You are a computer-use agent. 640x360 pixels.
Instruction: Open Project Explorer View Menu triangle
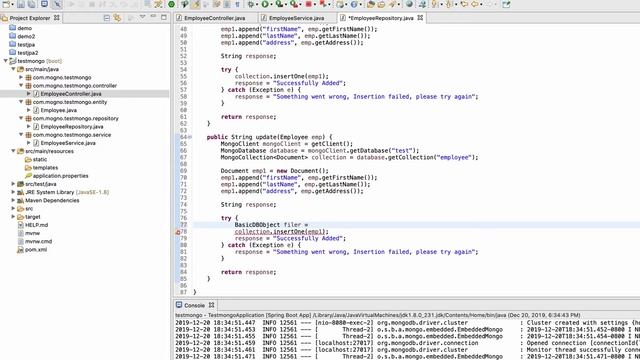tap(142, 17)
